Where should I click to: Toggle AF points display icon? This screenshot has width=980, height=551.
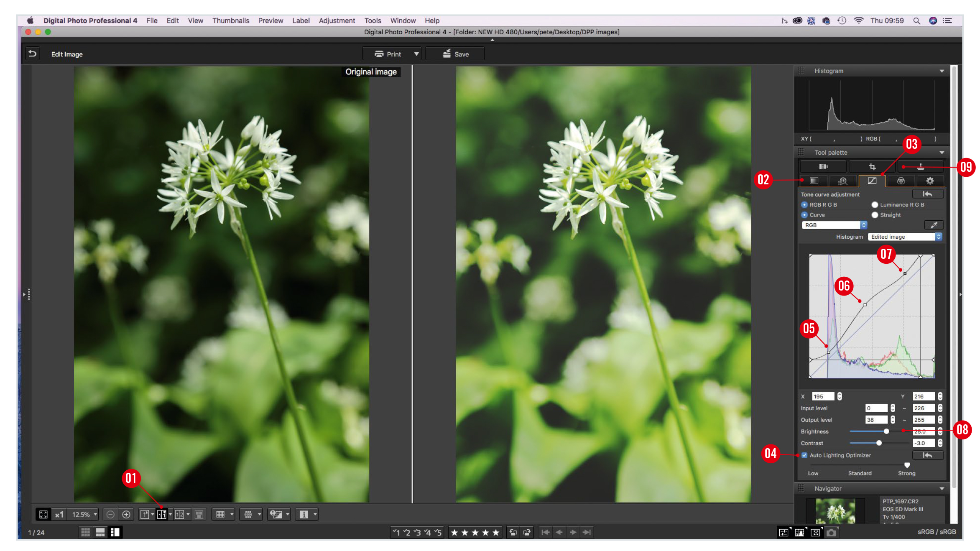(248, 514)
